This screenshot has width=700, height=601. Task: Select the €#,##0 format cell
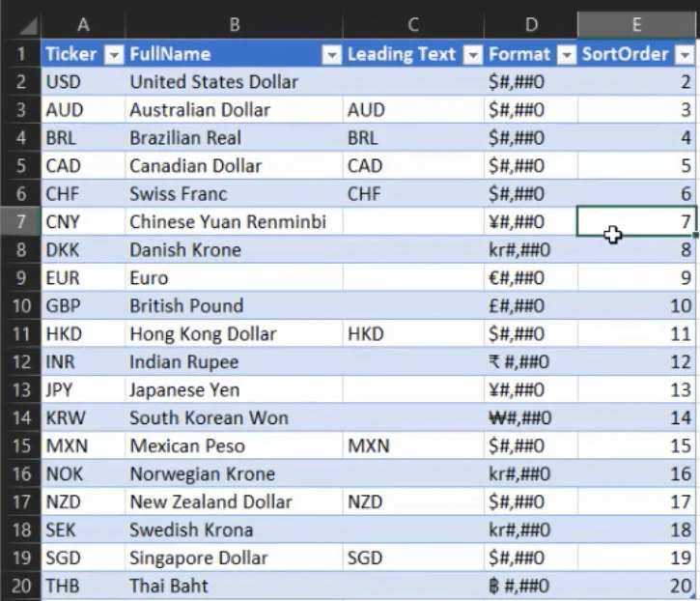click(x=531, y=278)
